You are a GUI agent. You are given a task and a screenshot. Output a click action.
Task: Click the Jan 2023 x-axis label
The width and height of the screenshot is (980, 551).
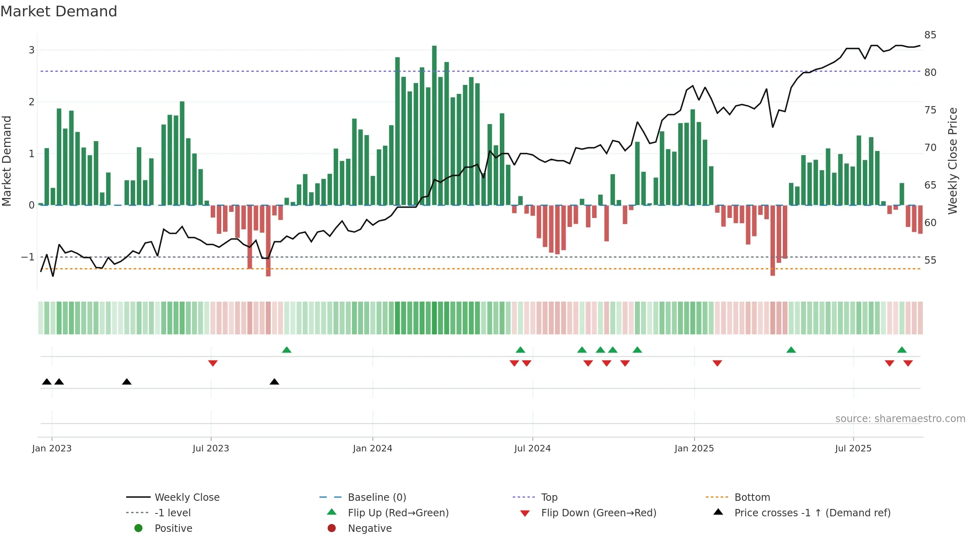[x=52, y=449]
